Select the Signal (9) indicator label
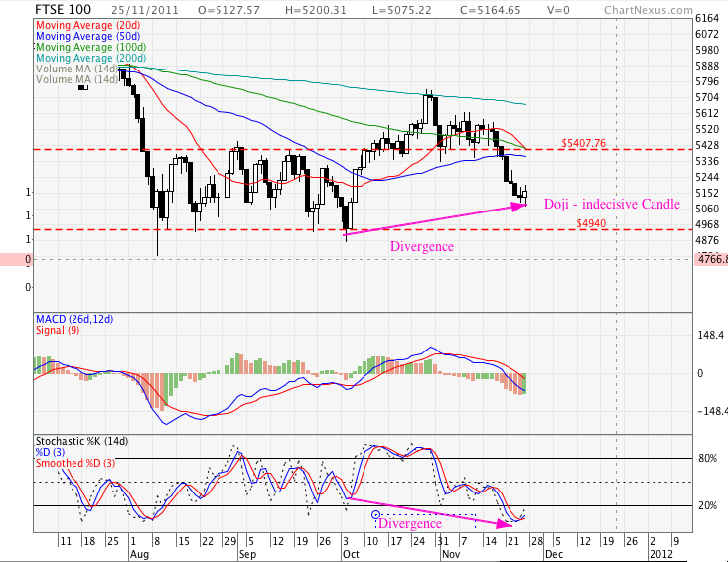 click(x=58, y=330)
